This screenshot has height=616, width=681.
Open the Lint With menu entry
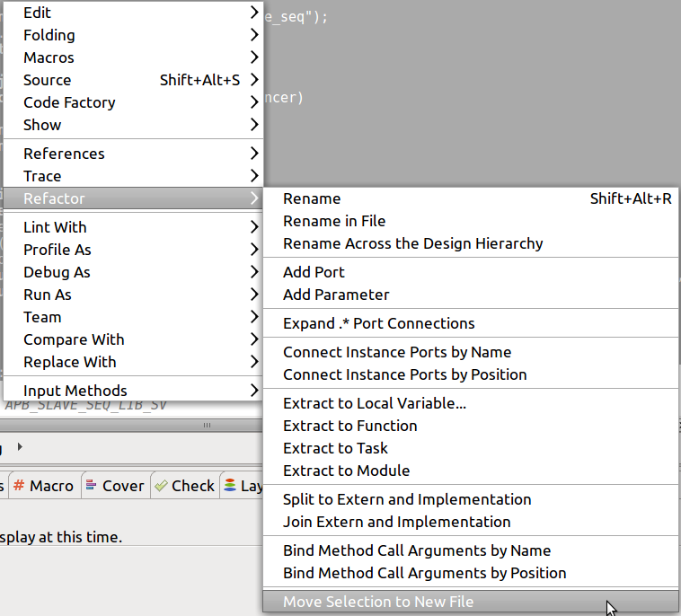pos(55,227)
